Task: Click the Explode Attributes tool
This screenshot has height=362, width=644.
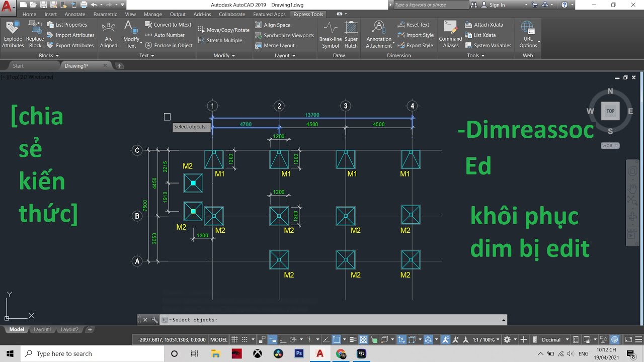Action: point(13,35)
